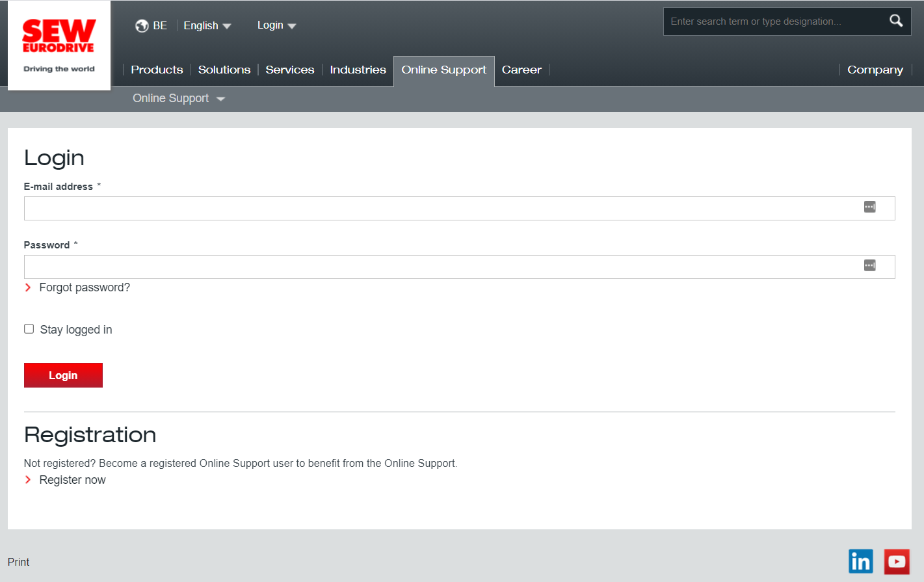924x582 pixels.
Task: Focus the Password input field
Action: tap(459, 267)
